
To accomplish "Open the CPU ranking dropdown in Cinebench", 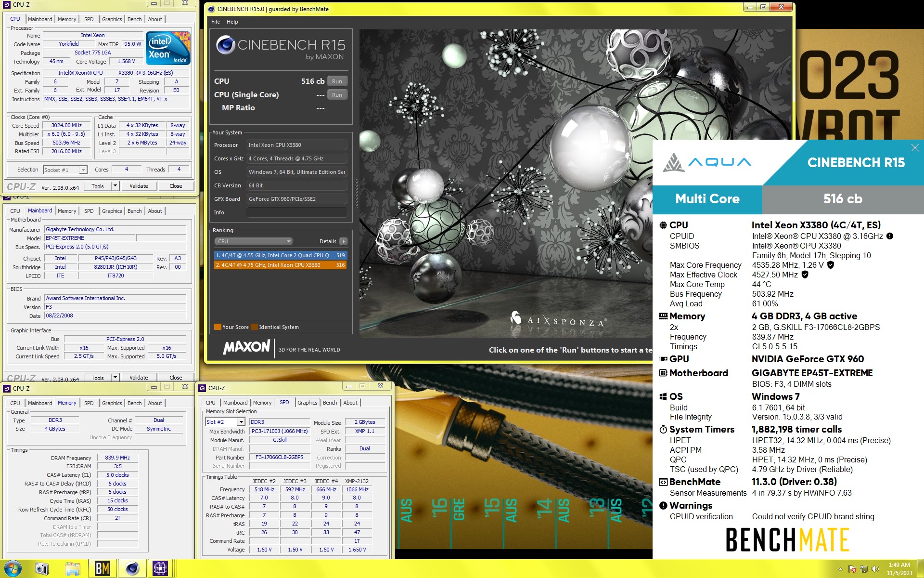I will [253, 241].
